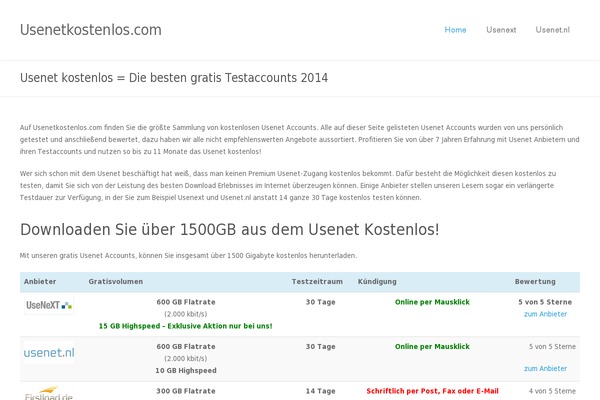600x400 pixels.
Task: Open the Usenet.nl menu item
Action: (553, 30)
